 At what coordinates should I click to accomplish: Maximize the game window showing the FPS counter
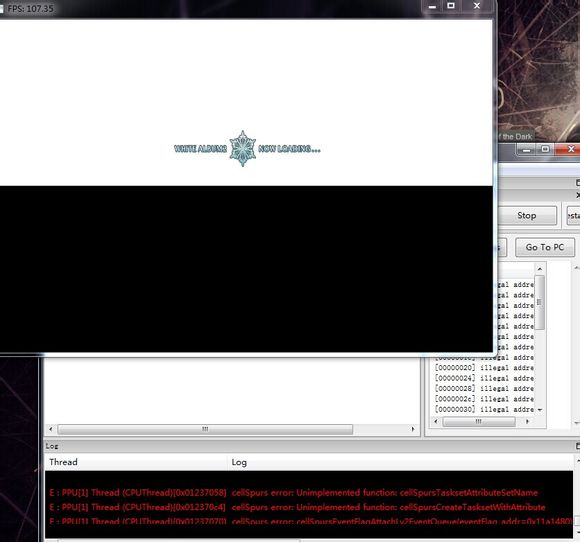[x=451, y=6]
